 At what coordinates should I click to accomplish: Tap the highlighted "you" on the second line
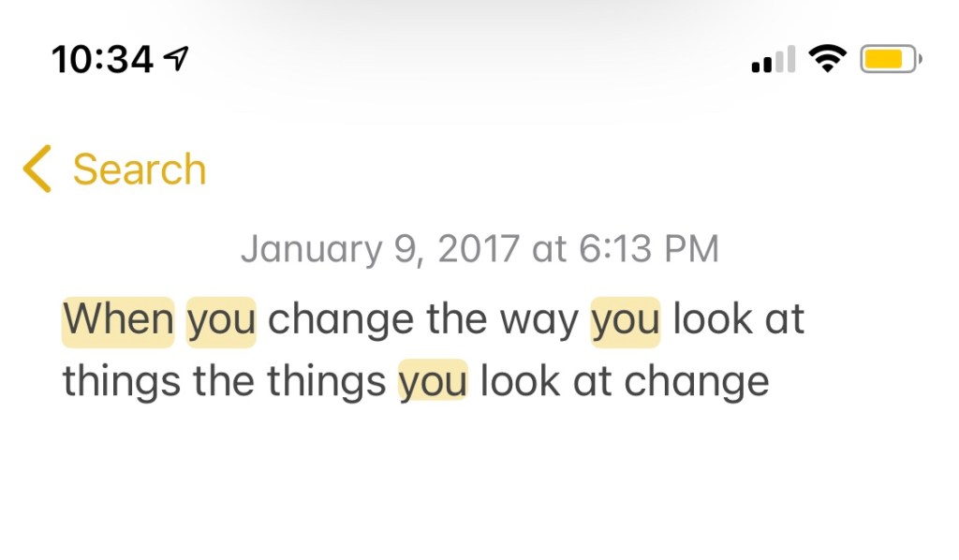tap(433, 382)
